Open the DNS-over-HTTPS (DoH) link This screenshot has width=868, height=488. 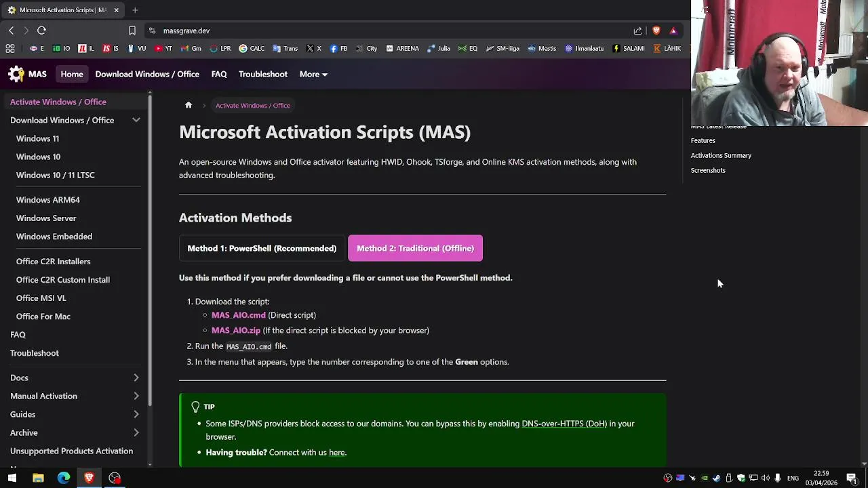click(x=564, y=424)
